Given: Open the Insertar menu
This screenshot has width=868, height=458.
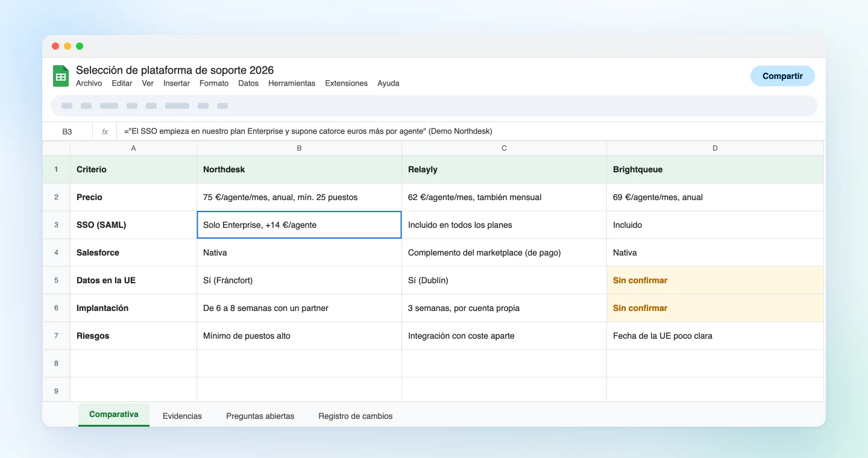Looking at the screenshot, I should point(177,83).
